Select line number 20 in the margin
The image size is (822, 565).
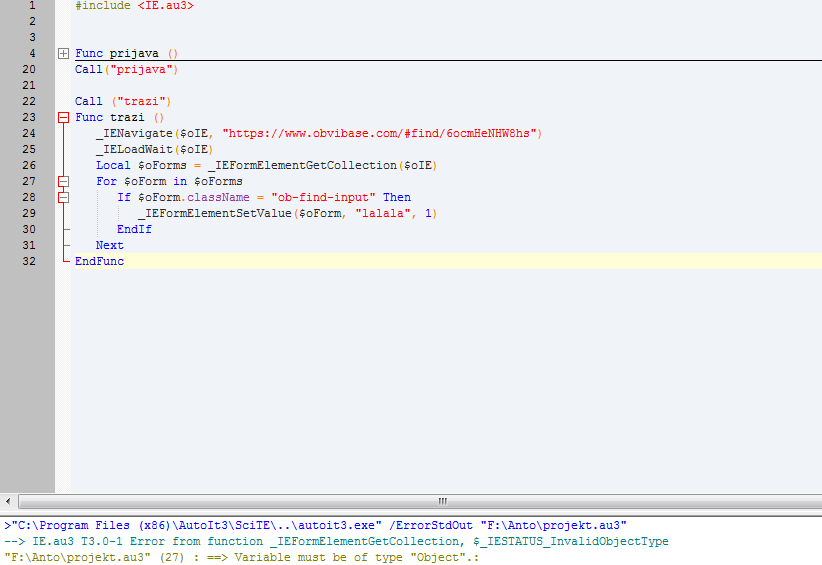tap(29, 69)
